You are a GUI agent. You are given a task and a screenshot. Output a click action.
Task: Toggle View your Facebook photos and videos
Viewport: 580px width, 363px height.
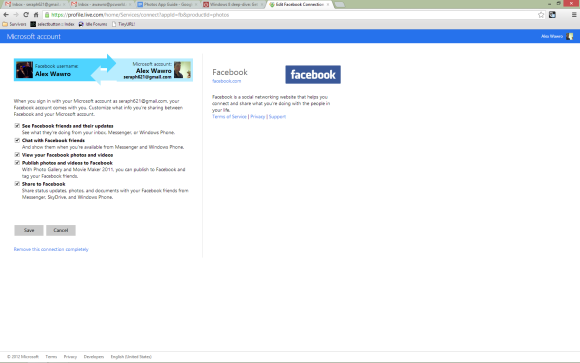(17, 155)
